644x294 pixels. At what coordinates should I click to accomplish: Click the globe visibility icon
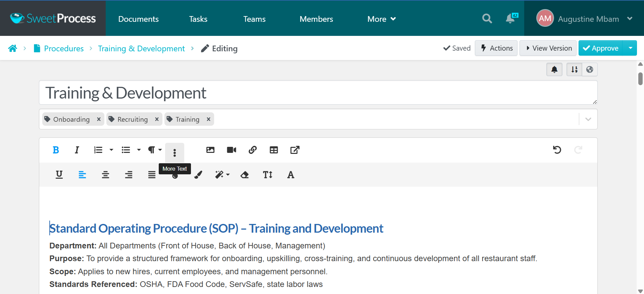point(590,69)
